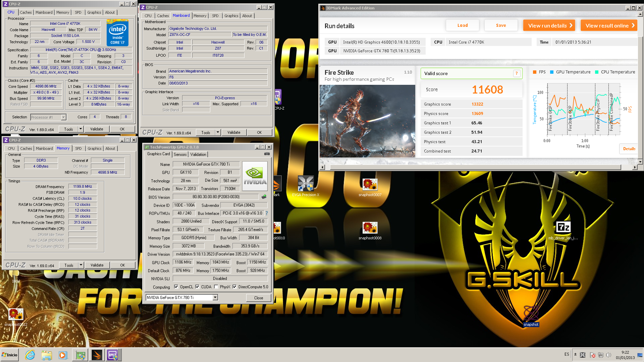Viewport: 644px width, 362px height.
Task: Toggle the OpenCL checkbox in GPU-Z
Action: pos(176,287)
